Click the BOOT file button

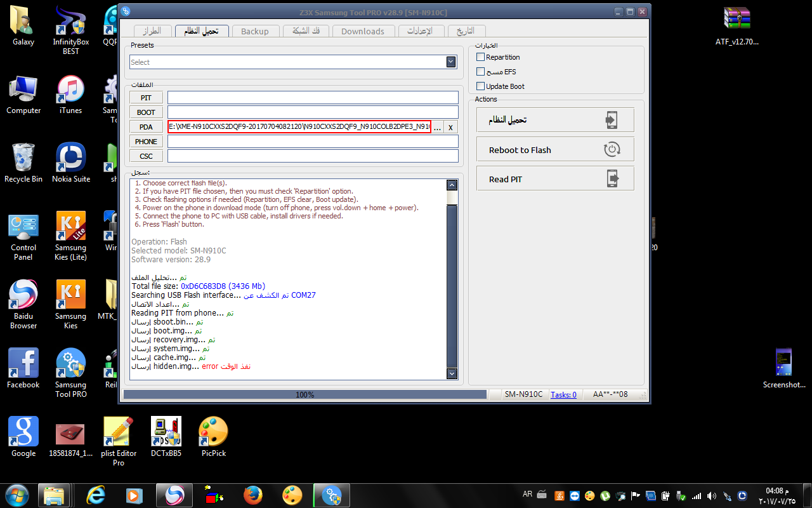point(146,112)
